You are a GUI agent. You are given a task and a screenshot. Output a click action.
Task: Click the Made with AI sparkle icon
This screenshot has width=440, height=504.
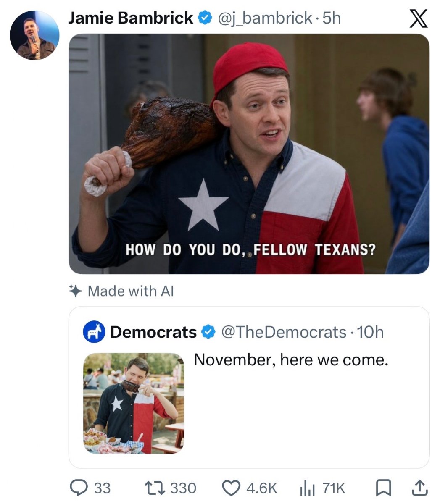click(x=75, y=291)
